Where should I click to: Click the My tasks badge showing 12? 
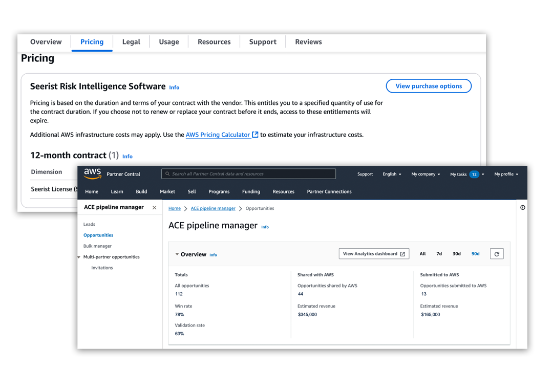[x=474, y=175]
